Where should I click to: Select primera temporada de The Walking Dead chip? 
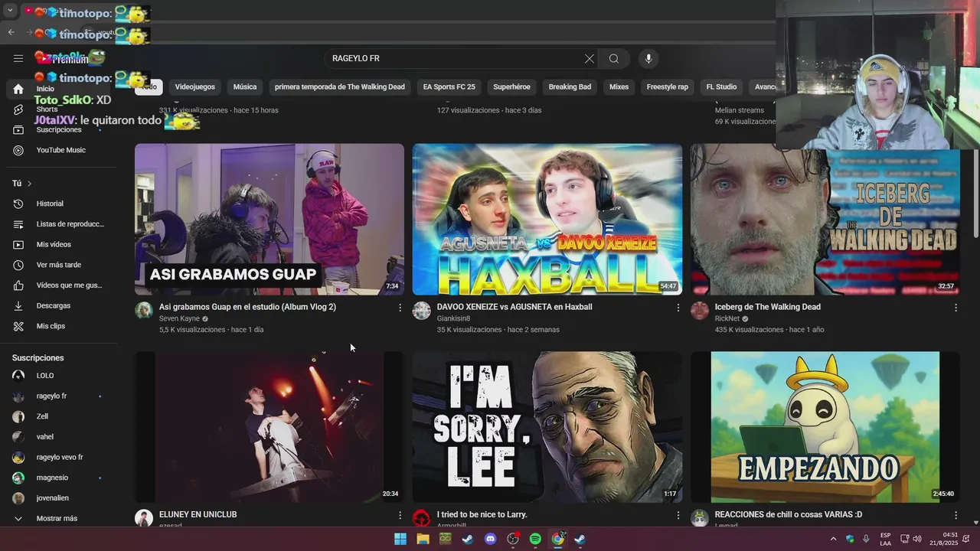tap(340, 87)
